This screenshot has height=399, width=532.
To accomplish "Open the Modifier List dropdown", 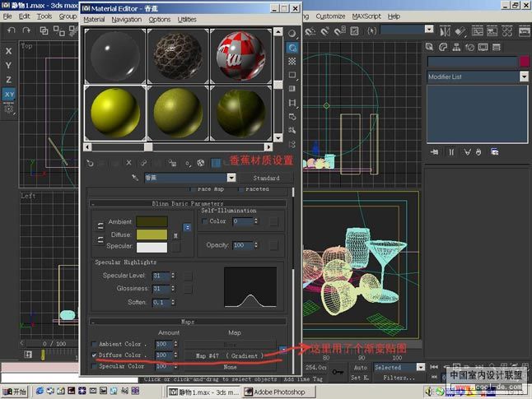I will [524, 77].
